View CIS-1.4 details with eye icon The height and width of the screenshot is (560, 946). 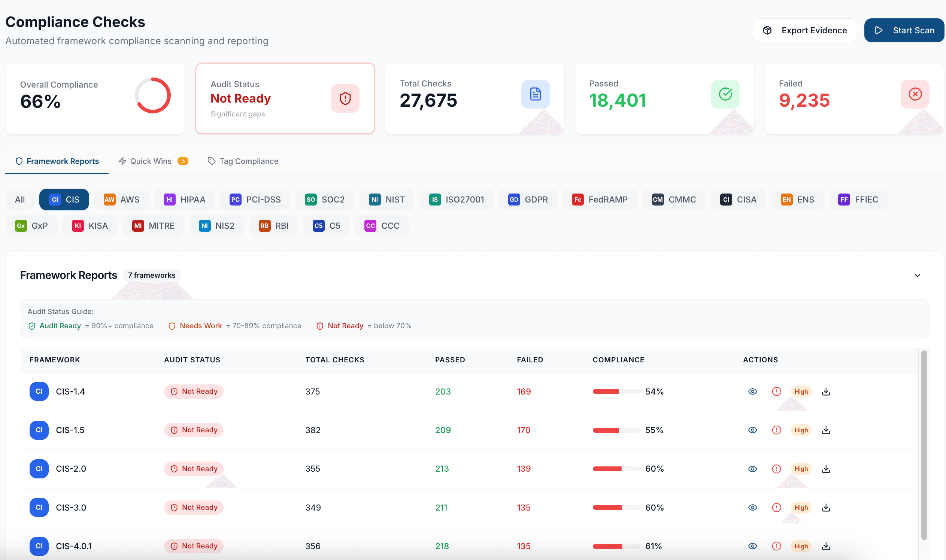click(x=752, y=391)
